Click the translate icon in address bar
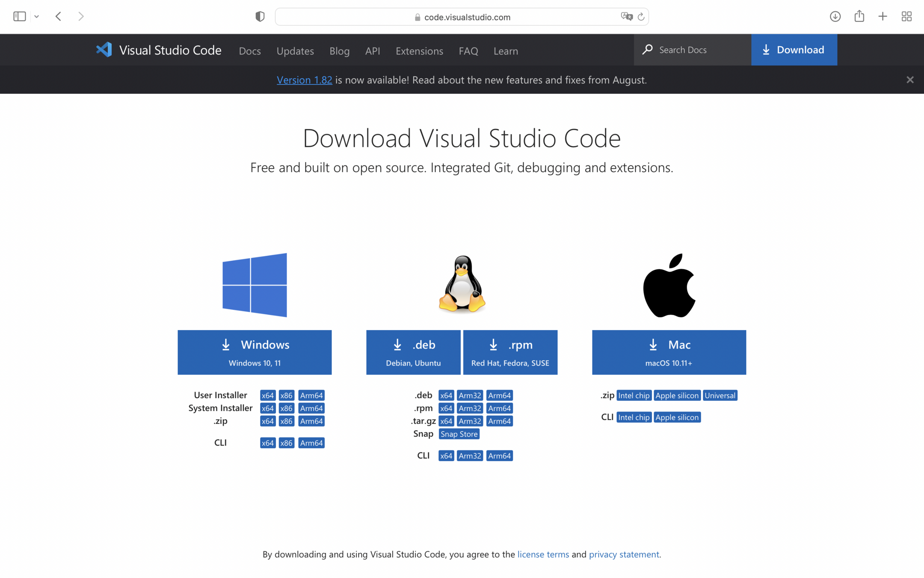This screenshot has height=578, width=924. click(x=626, y=16)
